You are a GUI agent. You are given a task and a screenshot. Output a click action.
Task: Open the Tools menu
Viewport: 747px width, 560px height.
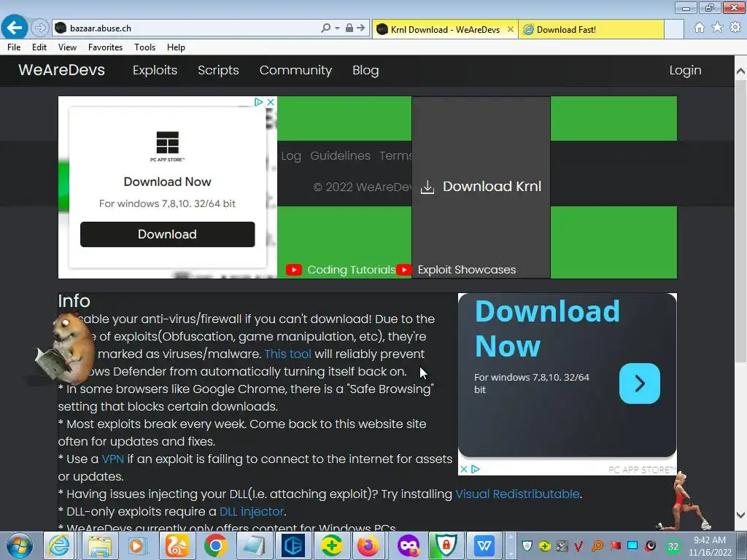pyautogui.click(x=145, y=47)
